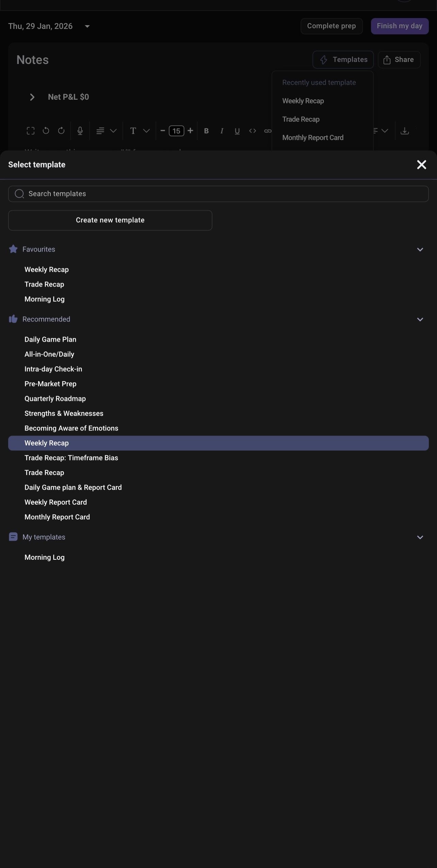Collapse the My templates section

pyautogui.click(x=420, y=537)
